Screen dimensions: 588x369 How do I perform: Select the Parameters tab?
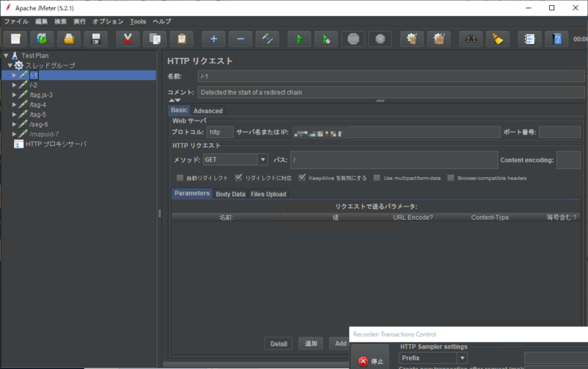(192, 193)
